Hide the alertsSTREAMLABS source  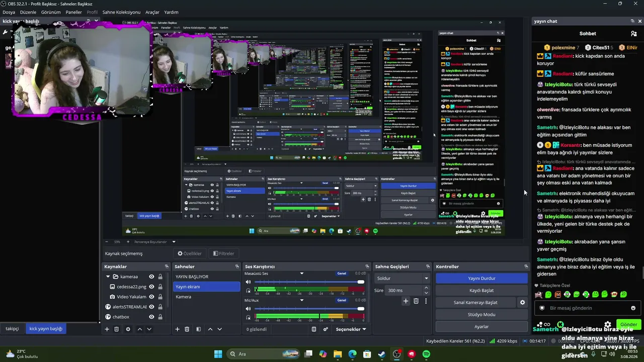[x=151, y=307]
